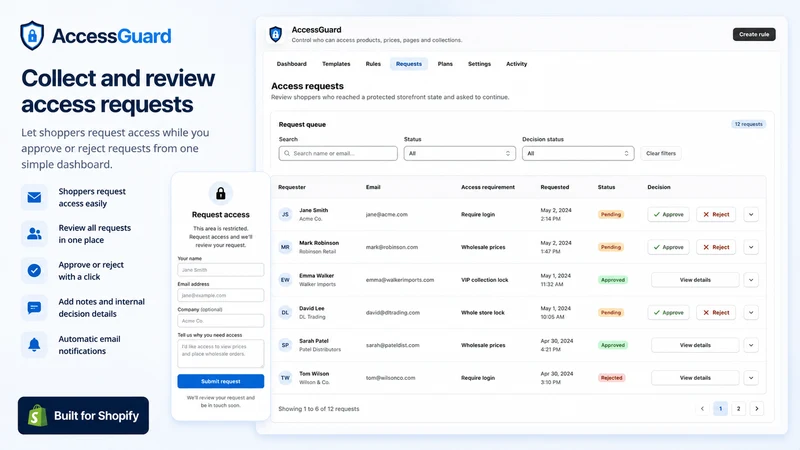This screenshot has height=450, width=800.
Task: Click Whole store lock requirement cell
Action: (483, 312)
